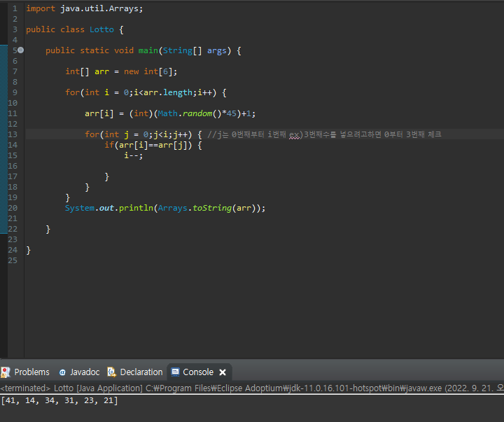504x422 pixels.
Task: Collapse the main method fold marker on line 5
Action: [x=20, y=50]
